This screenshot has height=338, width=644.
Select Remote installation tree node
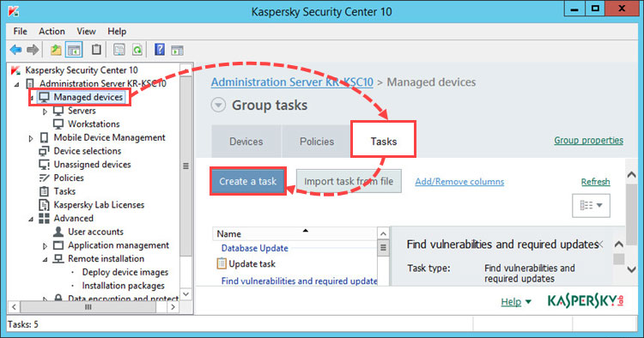[x=106, y=259]
